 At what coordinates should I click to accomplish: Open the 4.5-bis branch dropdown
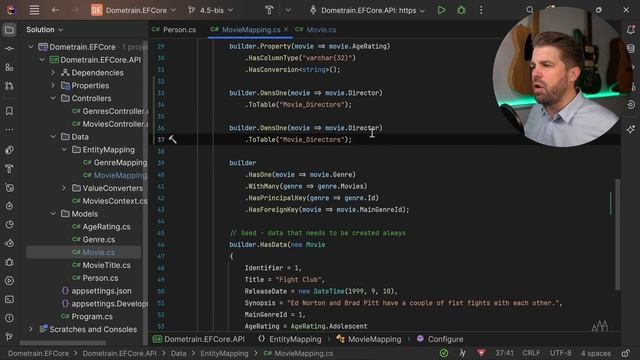pyautogui.click(x=211, y=10)
